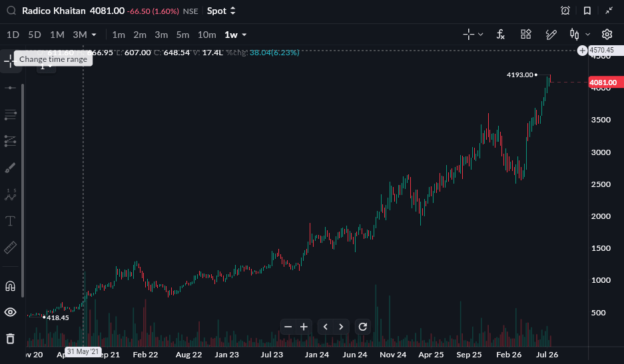The image size is (624, 364).
Task: Switch to 5m candle interval
Action: [x=182, y=35]
